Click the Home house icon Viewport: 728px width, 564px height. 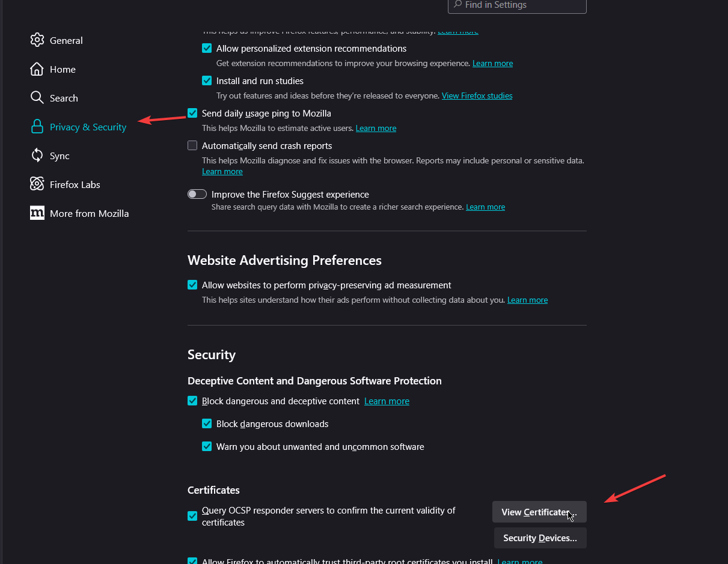(x=37, y=69)
